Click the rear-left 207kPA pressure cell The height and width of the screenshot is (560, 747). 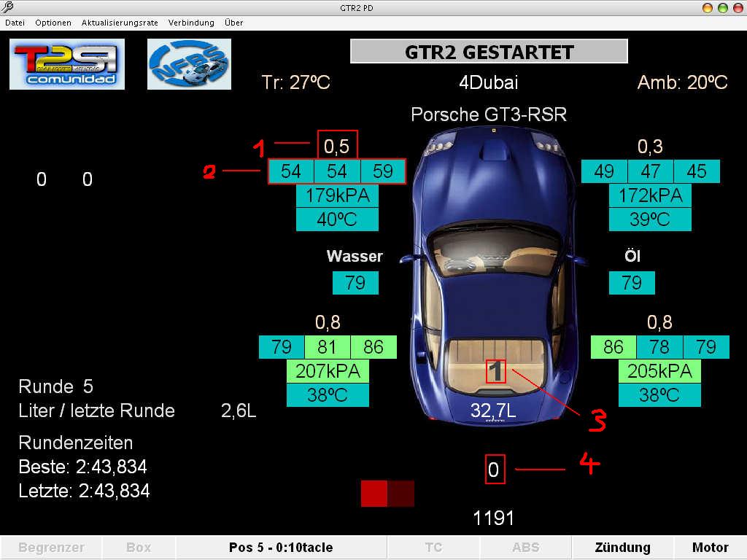328,371
